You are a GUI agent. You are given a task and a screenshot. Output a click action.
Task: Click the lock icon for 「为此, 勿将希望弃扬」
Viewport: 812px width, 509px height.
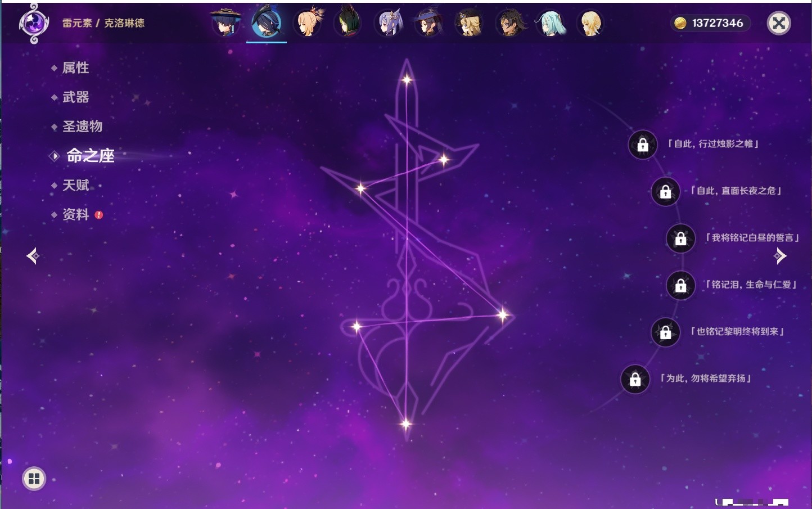point(635,380)
